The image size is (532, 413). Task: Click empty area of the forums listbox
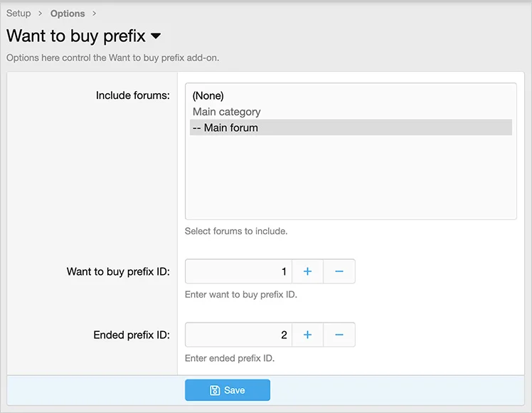point(350,178)
